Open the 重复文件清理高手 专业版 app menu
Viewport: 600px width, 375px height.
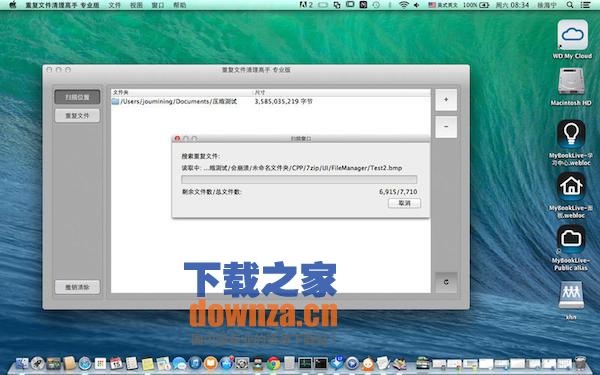[x=62, y=5]
